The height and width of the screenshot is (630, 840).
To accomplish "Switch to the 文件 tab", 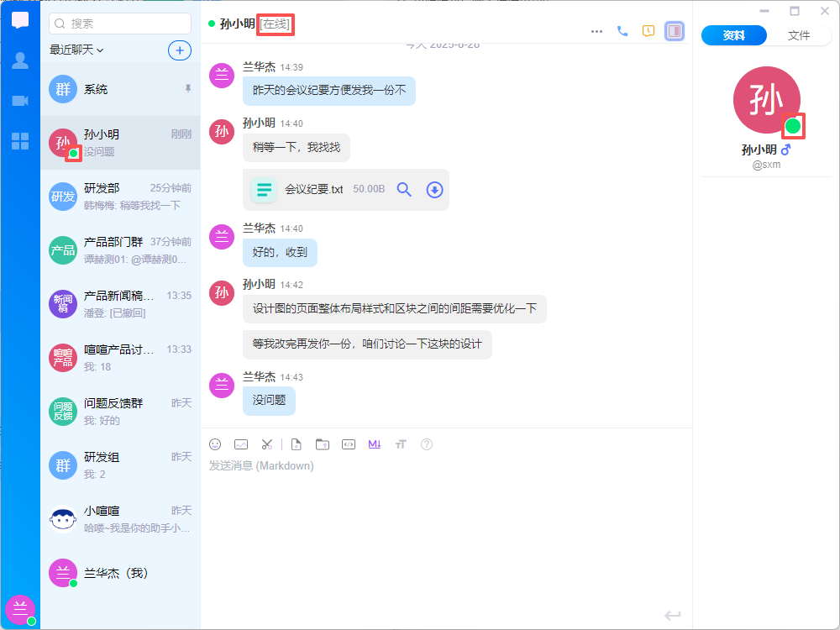I will (799, 35).
